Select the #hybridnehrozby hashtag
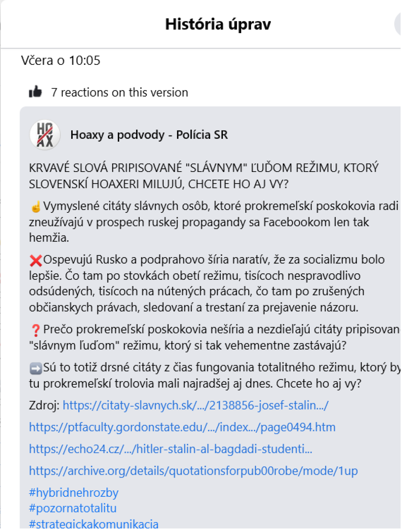402x532 pixels. 74,493
